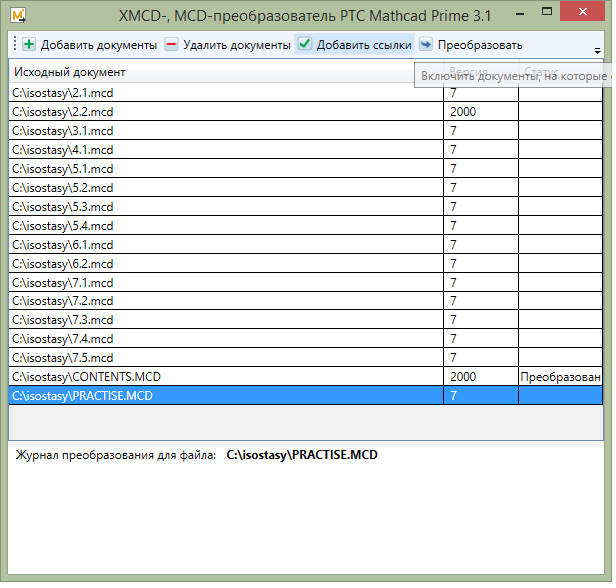Close the converter window
Screen dimensions: 616x588
pyautogui.click(x=582, y=12)
